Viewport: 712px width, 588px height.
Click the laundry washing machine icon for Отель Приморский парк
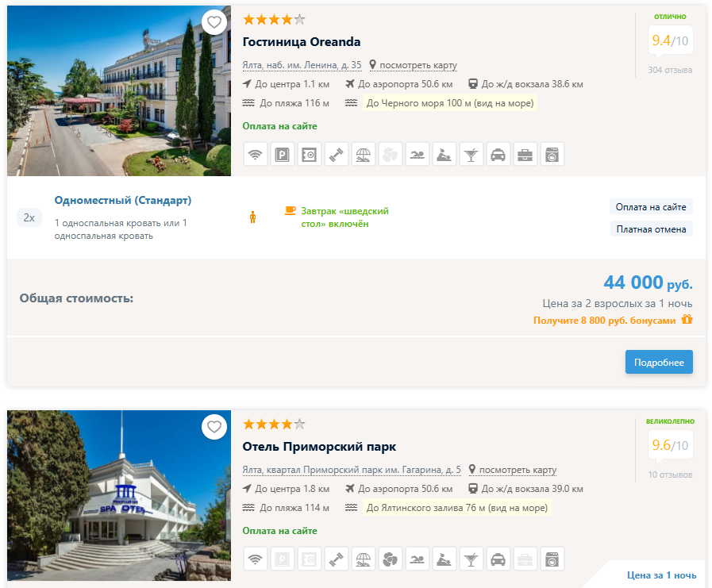click(552, 559)
